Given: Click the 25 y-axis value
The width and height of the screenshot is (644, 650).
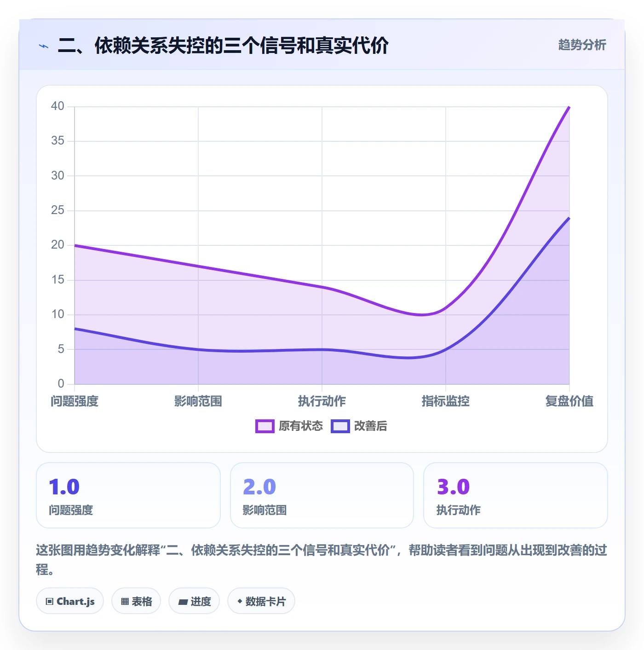Looking at the screenshot, I should pyautogui.click(x=57, y=210).
